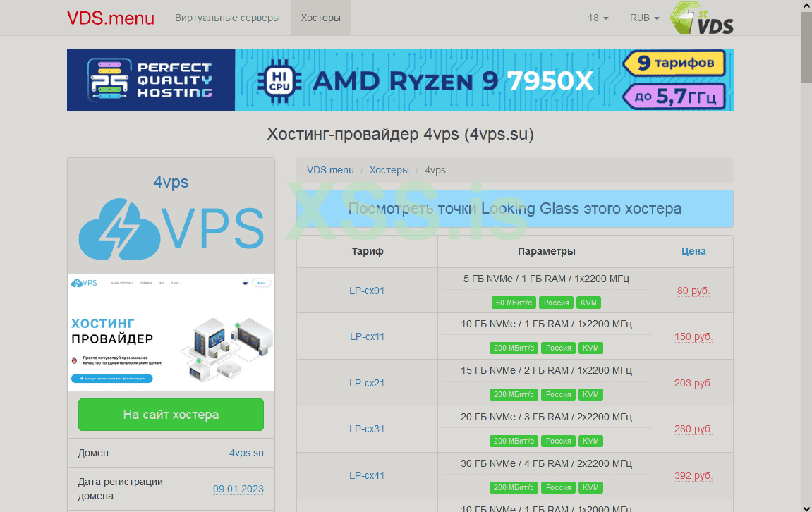Open the LP-cx31 tariff
812x512 pixels.
tap(367, 429)
